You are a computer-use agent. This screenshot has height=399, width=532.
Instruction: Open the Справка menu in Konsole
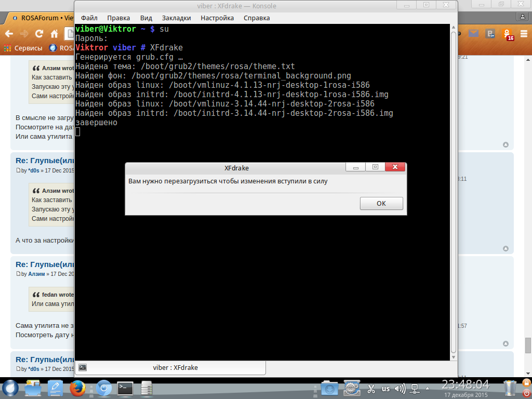point(257,18)
